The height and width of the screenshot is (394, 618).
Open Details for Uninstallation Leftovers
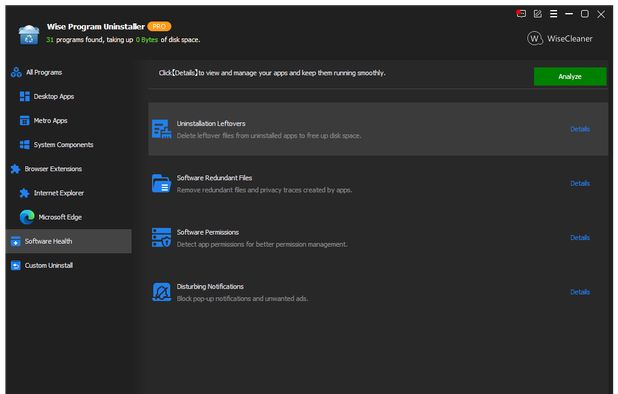[580, 129]
